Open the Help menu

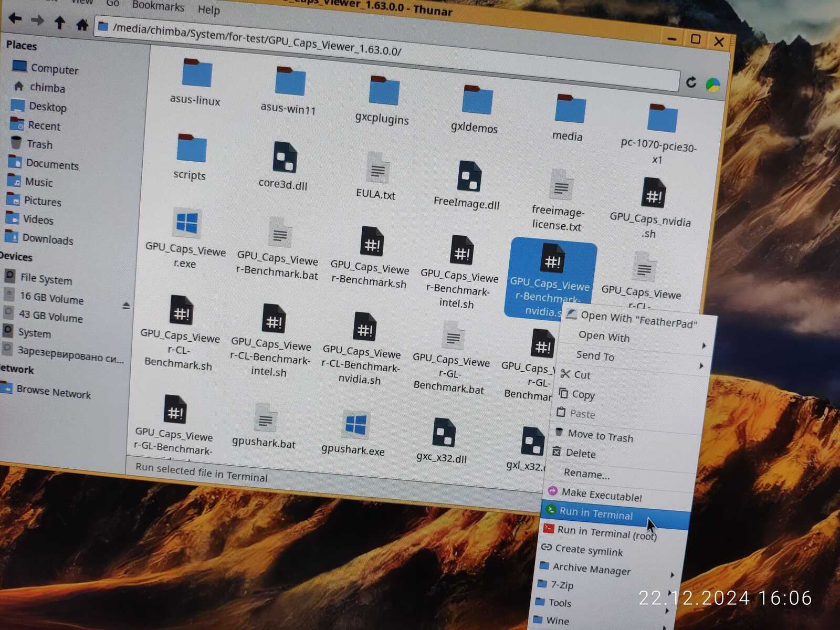point(208,9)
